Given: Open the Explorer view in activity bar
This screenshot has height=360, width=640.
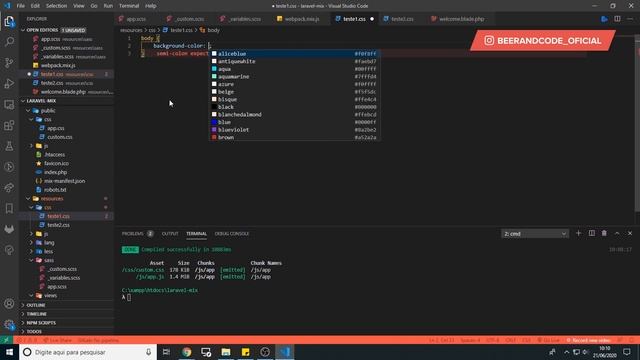Looking at the screenshot, I should (9, 21).
